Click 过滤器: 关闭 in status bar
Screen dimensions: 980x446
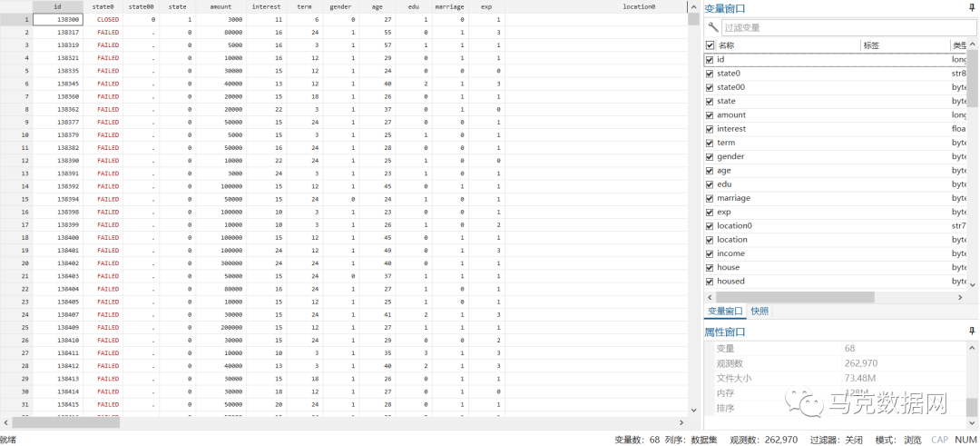(x=838, y=440)
